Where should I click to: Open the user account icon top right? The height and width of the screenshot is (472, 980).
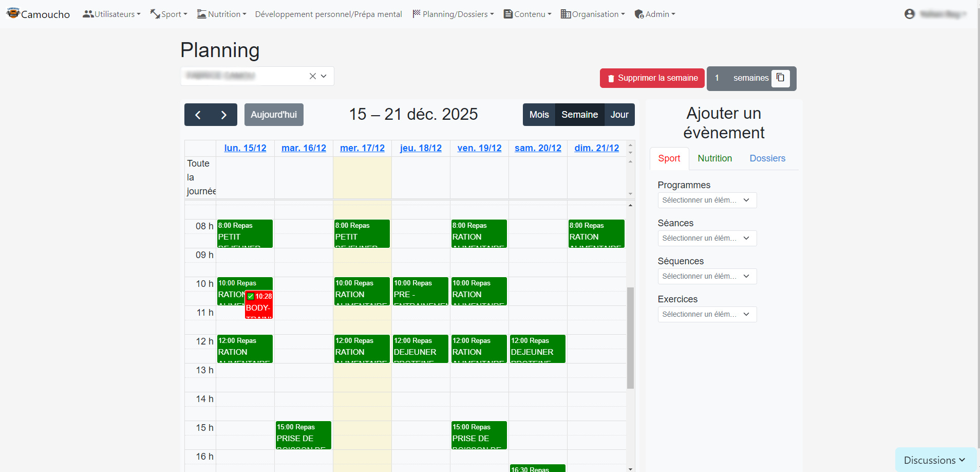[909, 14]
